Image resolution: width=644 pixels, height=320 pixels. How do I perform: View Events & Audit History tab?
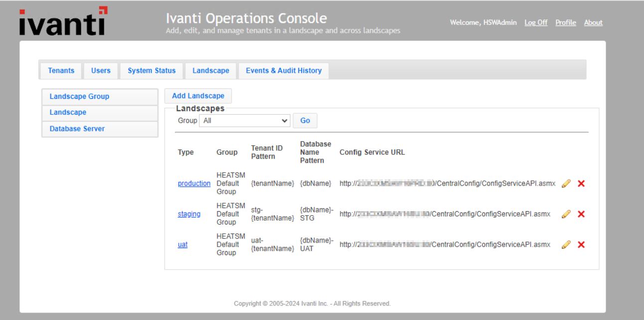pos(284,71)
